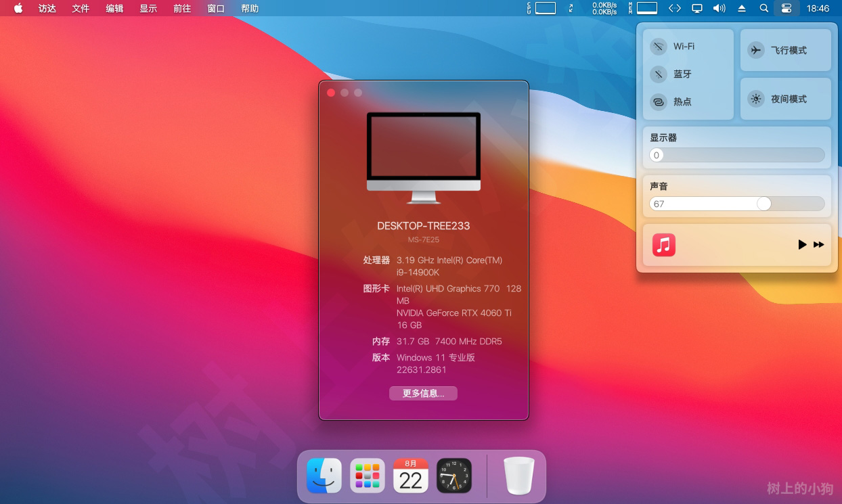Click the eject icon in the menu bar

[x=740, y=9]
